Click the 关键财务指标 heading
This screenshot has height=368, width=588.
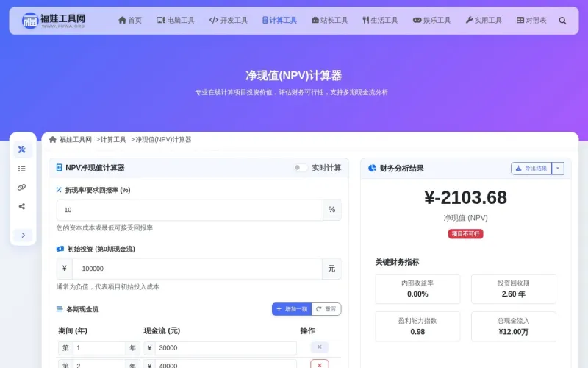(397, 262)
